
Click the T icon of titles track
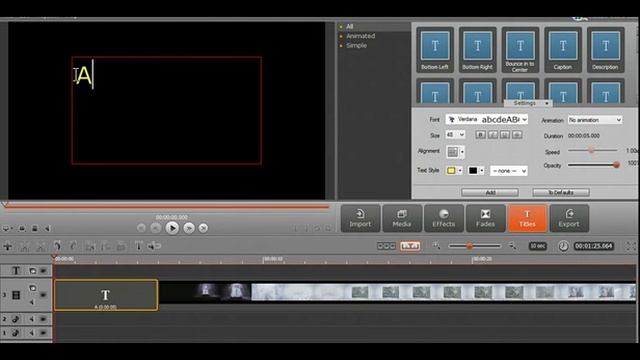coord(16,270)
